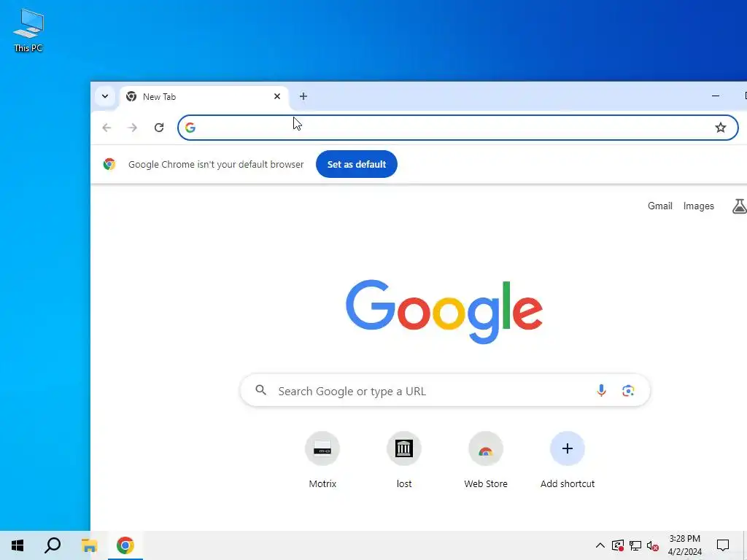This screenshot has width=747, height=560.
Task: Close the New Tab tab
Action: click(x=276, y=96)
